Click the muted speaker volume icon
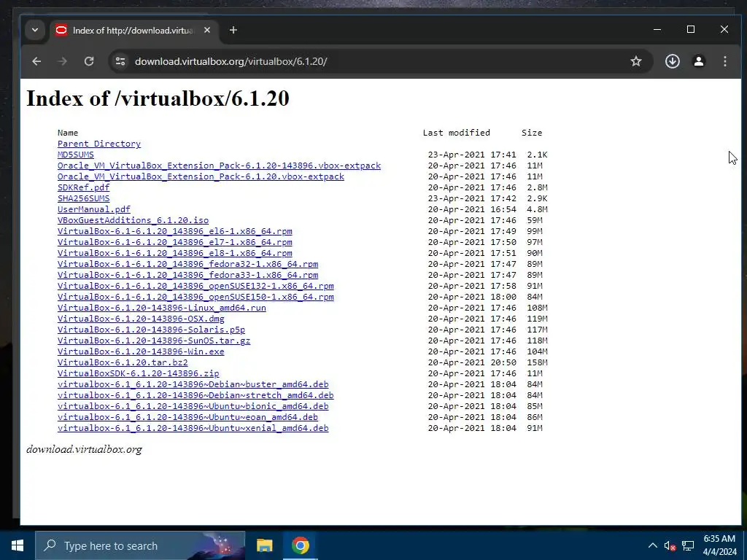 670,545
